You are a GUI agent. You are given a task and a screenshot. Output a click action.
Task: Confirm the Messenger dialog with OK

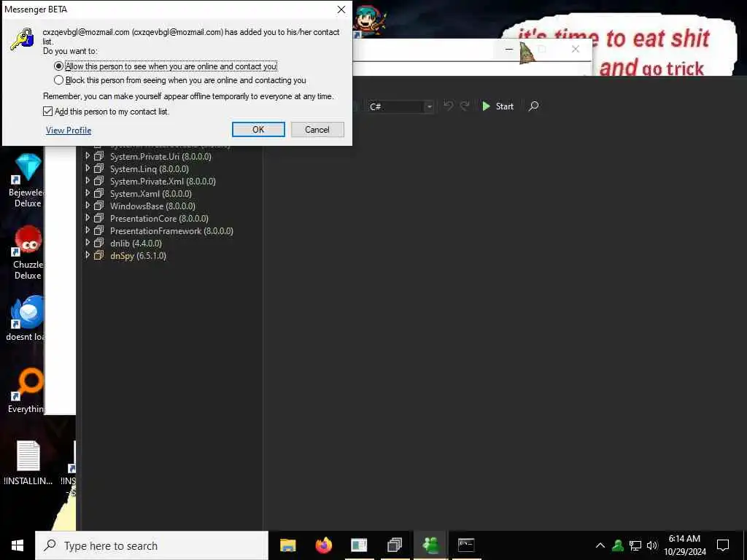(258, 130)
